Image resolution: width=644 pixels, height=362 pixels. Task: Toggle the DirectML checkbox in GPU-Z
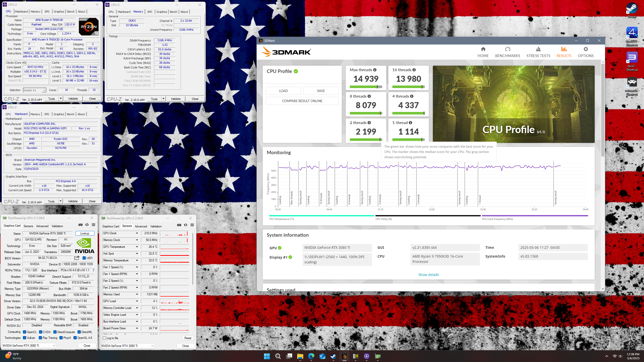[79, 332]
